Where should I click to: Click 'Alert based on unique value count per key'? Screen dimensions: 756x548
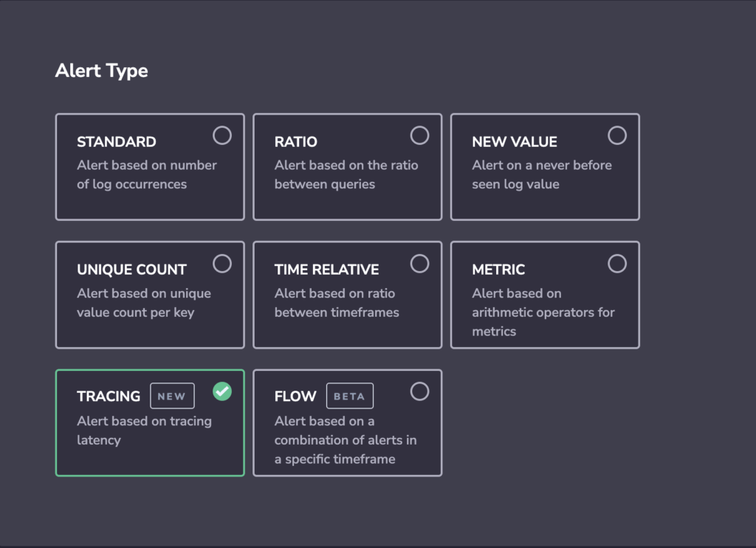[144, 303]
